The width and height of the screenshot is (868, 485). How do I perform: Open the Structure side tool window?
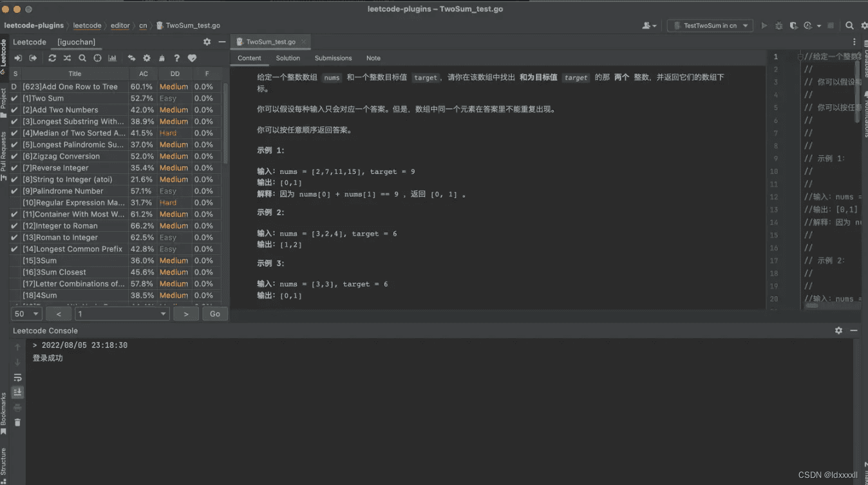coord(4,465)
